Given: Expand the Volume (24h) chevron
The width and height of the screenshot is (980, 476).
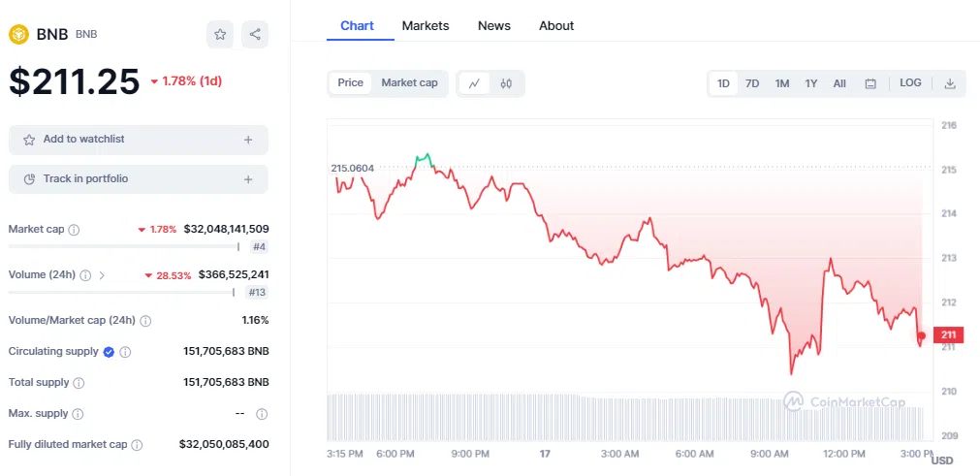Looking at the screenshot, I should point(102,275).
